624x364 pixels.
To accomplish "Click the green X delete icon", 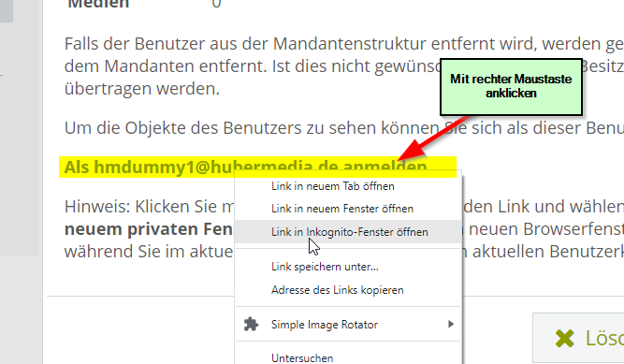I will coord(564,339).
